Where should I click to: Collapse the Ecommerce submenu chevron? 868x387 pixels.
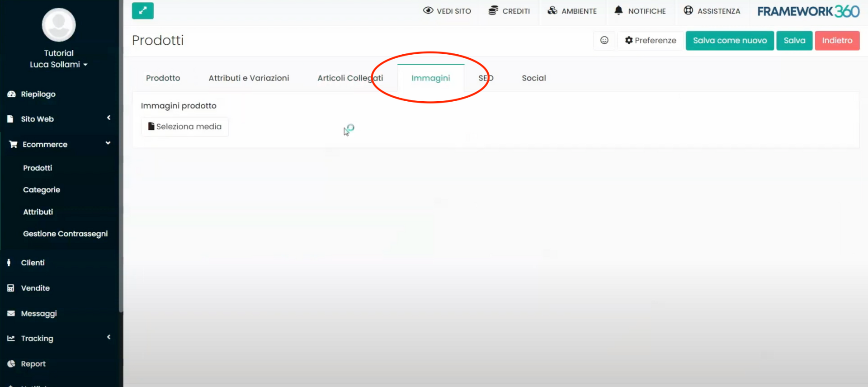(108, 143)
